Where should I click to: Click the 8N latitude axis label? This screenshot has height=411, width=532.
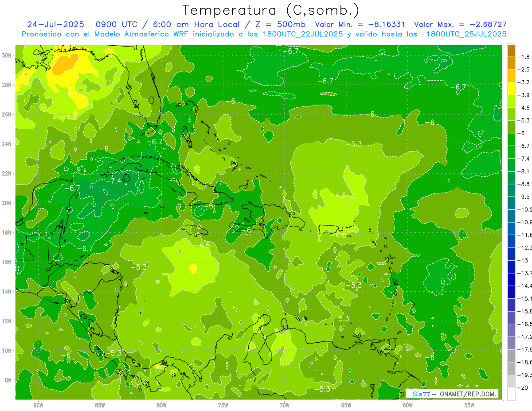(9, 380)
